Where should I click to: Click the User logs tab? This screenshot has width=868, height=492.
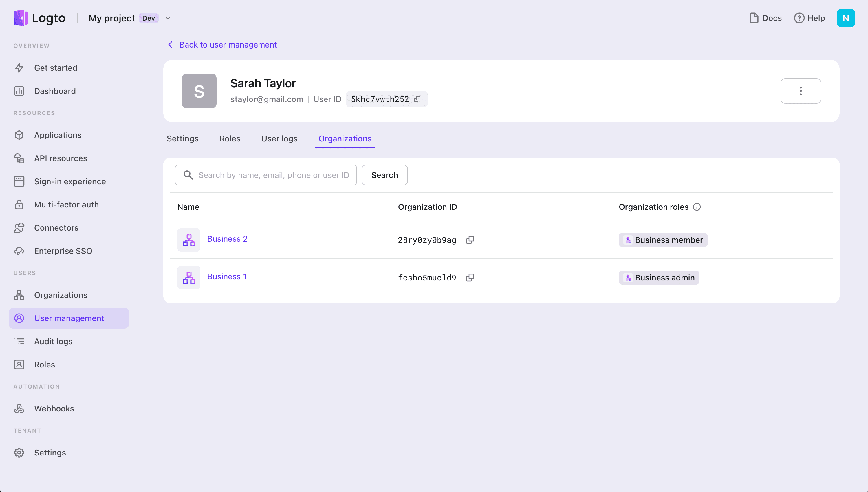279,138
